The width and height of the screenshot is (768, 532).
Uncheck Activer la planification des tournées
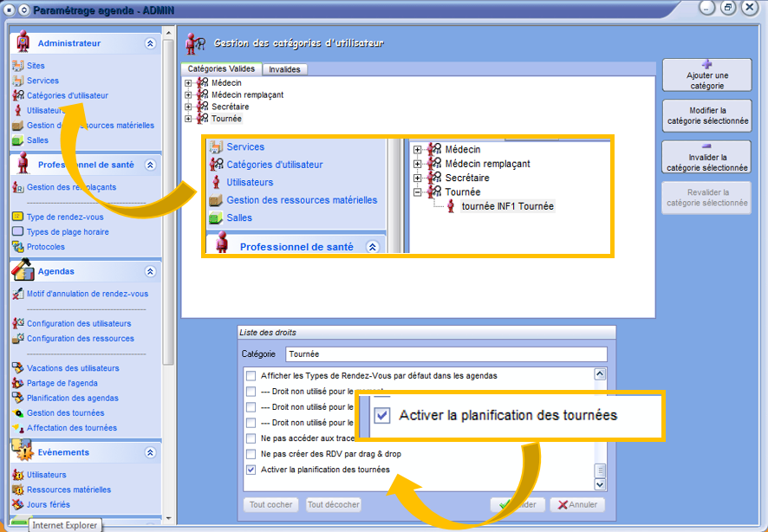[251, 470]
